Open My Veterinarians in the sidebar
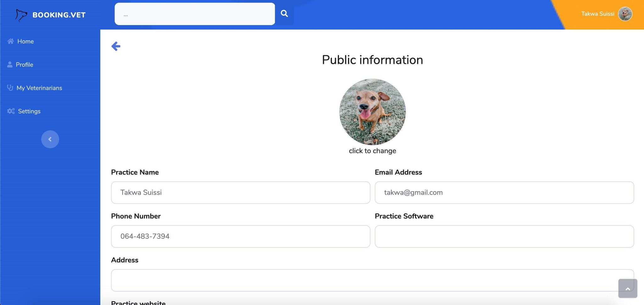Screen dimensions: 644x305 [39, 88]
